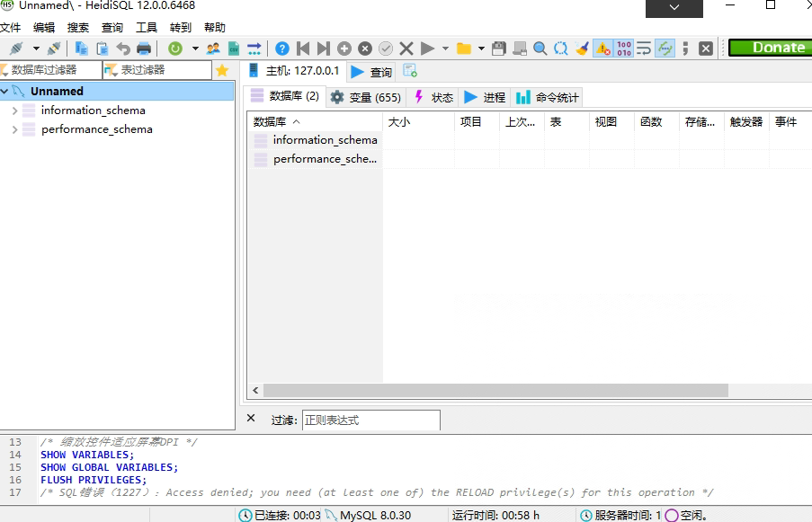Close the filter panel X

[x=251, y=418]
